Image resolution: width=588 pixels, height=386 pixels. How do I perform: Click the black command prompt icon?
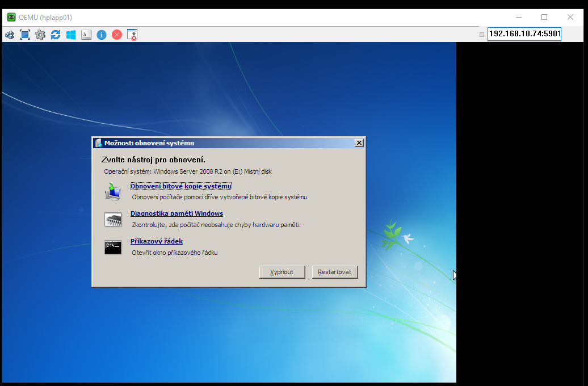pyautogui.click(x=113, y=247)
